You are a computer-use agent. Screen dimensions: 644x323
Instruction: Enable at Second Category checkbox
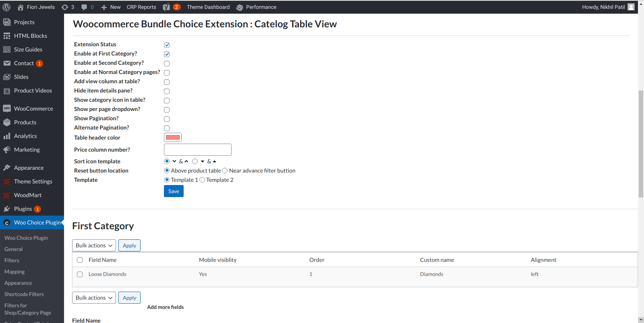point(167,64)
